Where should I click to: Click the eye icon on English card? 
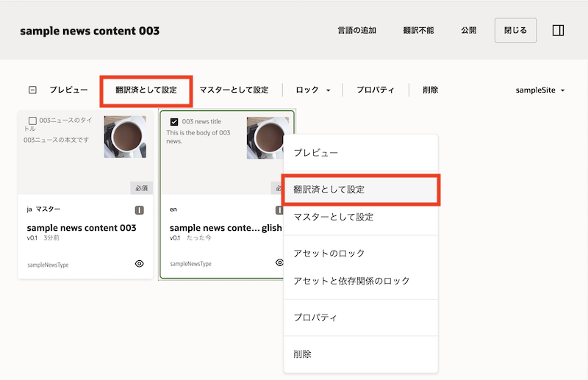279,263
